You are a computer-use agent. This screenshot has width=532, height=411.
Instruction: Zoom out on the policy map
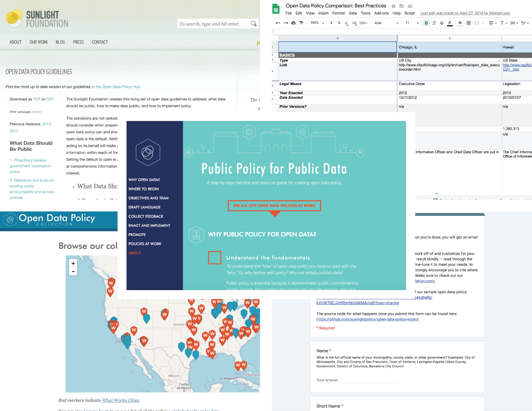(73, 271)
